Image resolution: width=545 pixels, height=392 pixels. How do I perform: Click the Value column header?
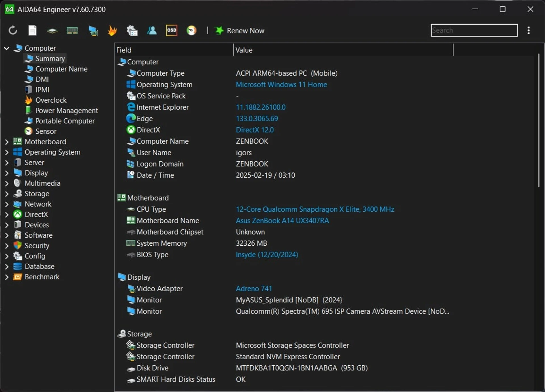(343, 50)
